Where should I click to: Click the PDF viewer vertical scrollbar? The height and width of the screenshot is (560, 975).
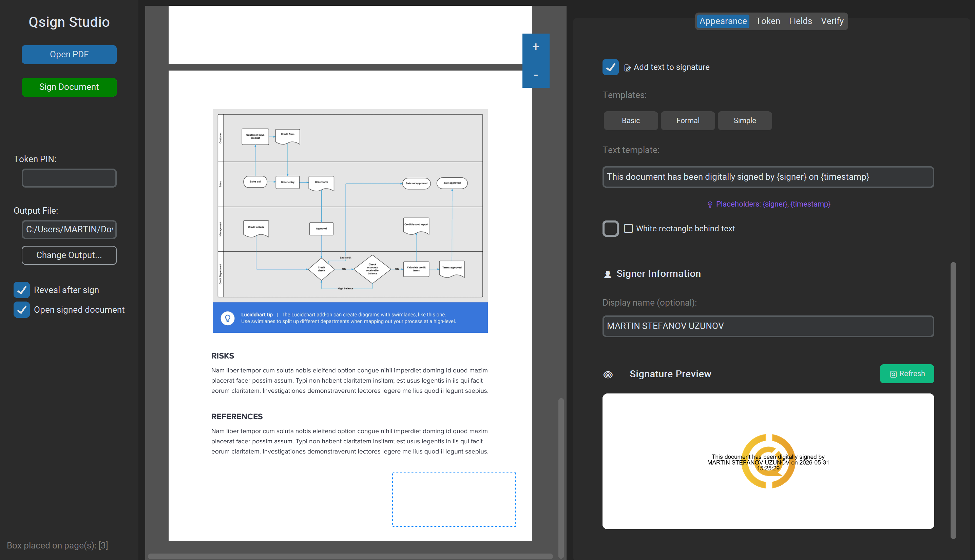coord(561,478)
